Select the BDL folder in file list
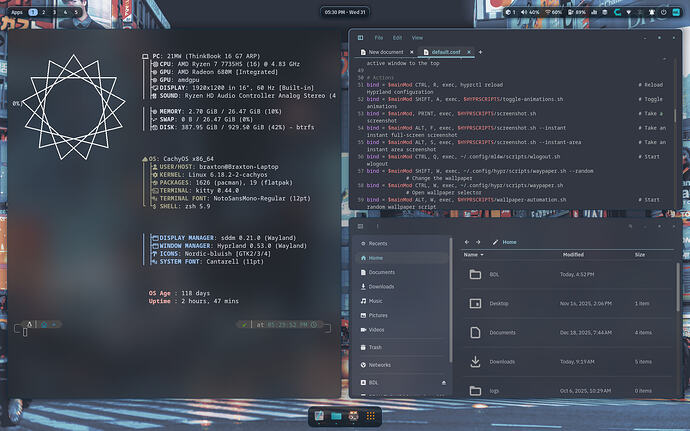Screen dimensions: 690x431 click(x=568, y=274)
